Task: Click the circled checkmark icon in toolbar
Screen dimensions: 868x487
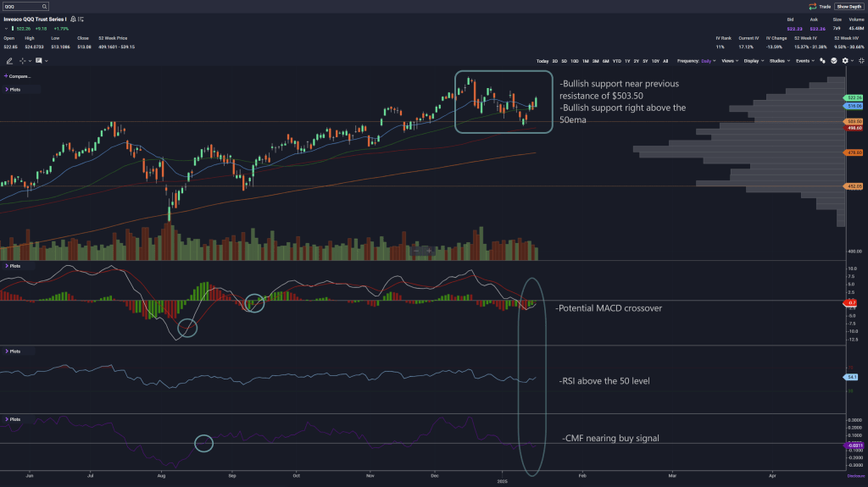Action: [x=834, y=61]
